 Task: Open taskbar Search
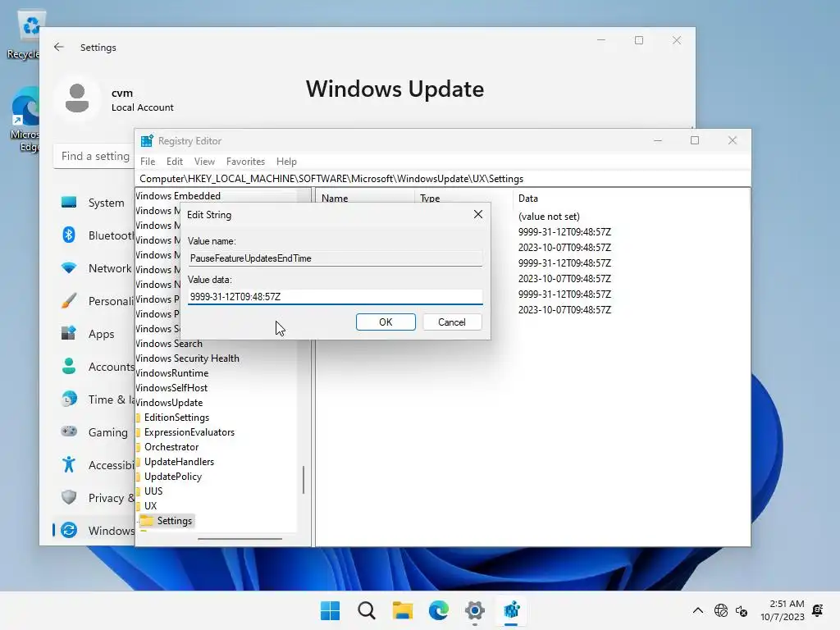[x=367, y=610]
